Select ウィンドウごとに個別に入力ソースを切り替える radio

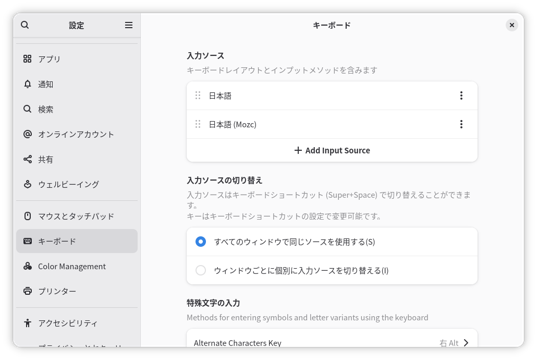(x=200, y=270)
